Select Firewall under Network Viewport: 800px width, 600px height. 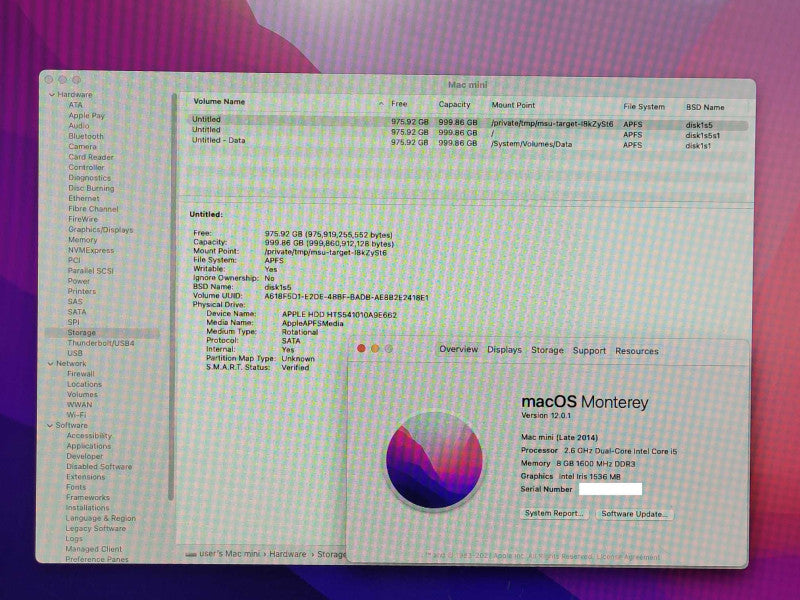point(81,373)
